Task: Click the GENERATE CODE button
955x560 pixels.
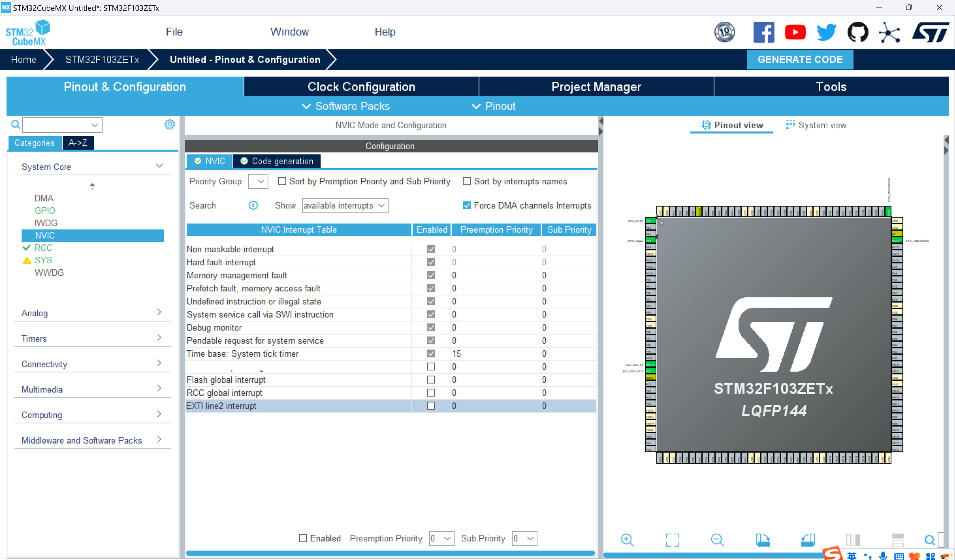Action: tap(800, 59)
